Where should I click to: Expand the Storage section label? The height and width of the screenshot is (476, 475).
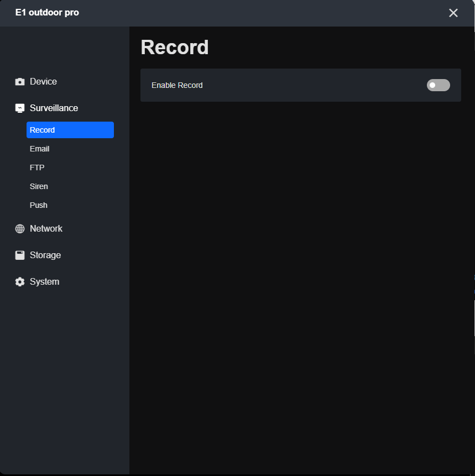pos(45,255)
